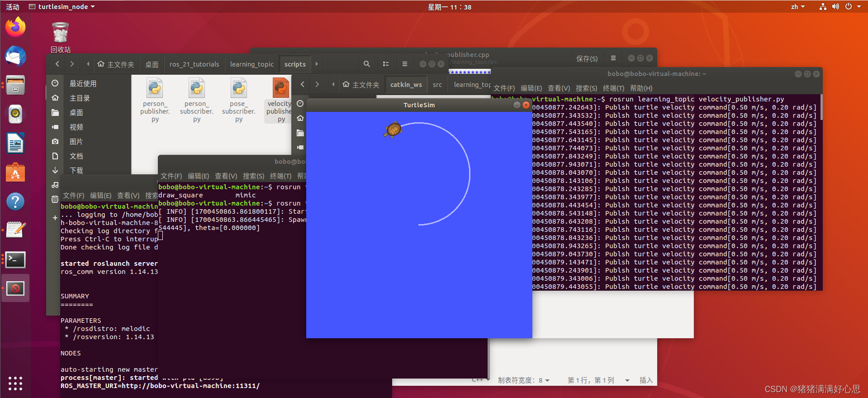Open Firefox from the dock
This screenshot has height=398, width=868.
pos(15,27)
